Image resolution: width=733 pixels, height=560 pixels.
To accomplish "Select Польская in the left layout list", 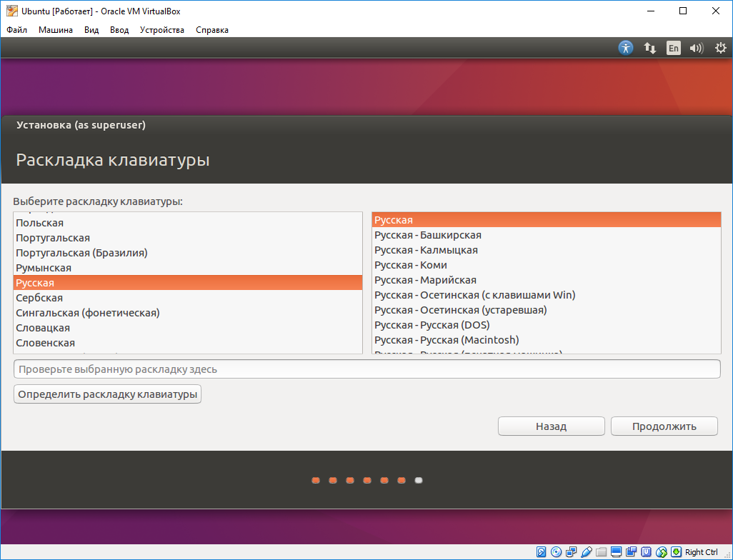I will tap(188, 223).
